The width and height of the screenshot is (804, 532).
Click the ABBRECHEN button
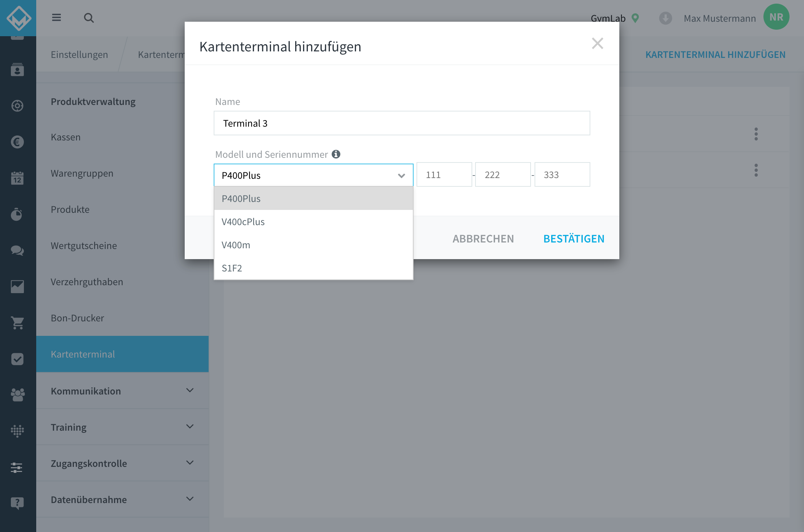(x=483, y=238)
